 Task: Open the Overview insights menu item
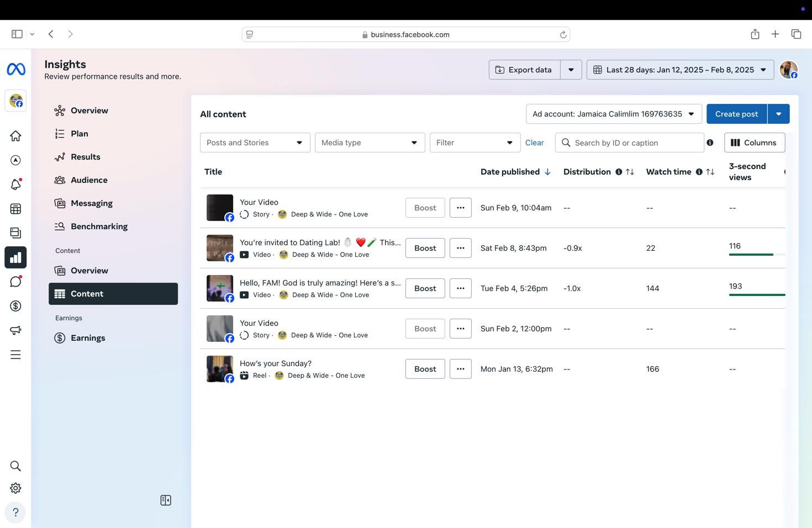[x=113, y=110]
